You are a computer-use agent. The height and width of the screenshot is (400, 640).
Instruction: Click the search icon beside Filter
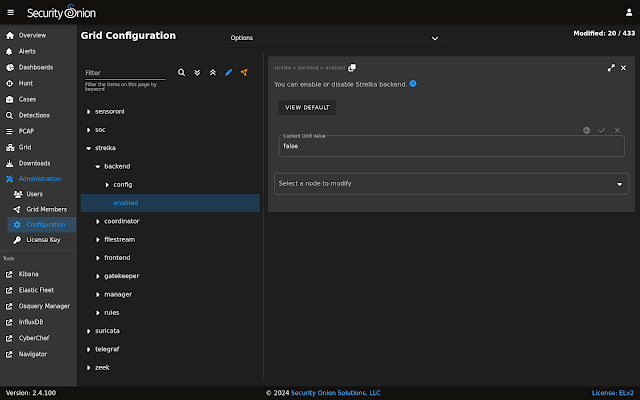coord(182,73)
